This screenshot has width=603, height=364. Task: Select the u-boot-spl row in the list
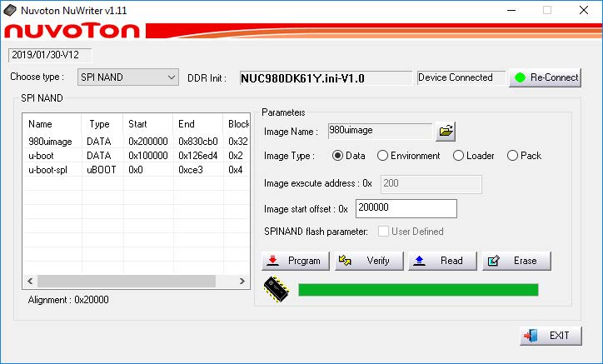(136, 170)
